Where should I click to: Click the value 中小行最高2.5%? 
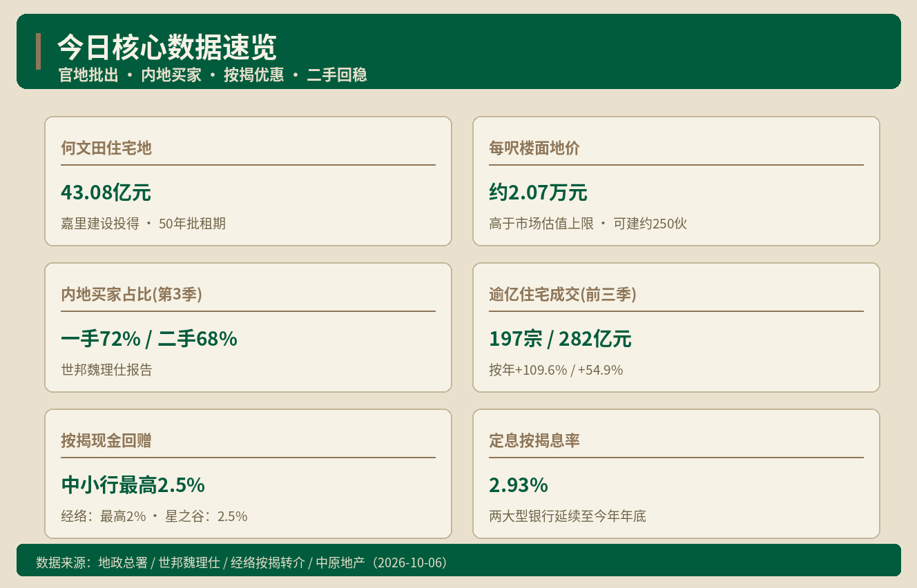tap(133, 485)
